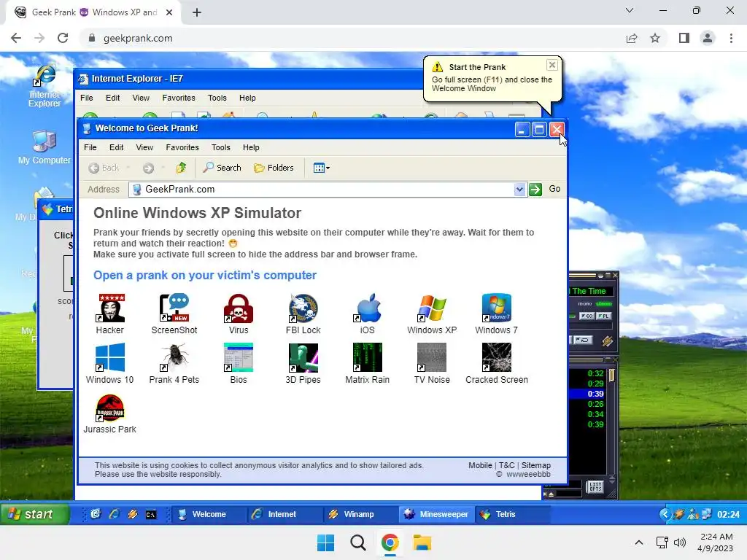Switch to Winamp taskbar button
This screenshot has width=747, height=560.
(x=360, y=514)
